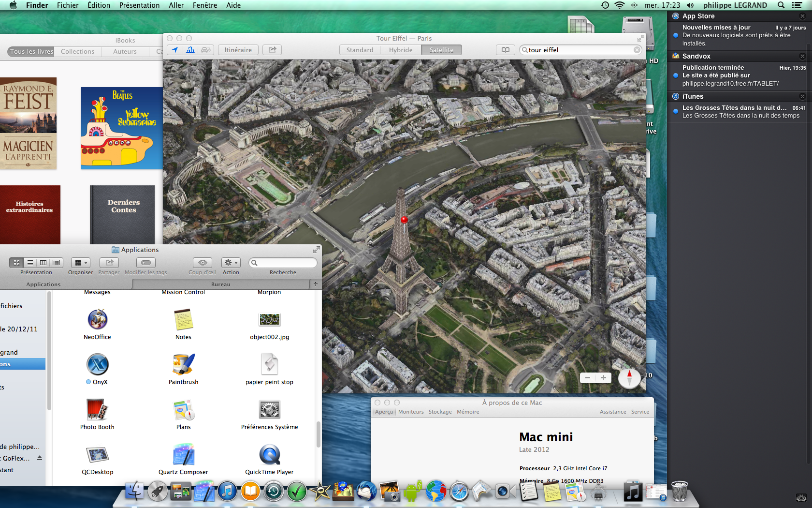The width and height of the screenshot is (812, 508).
Task: Click the Assistance link
Action: [x=613, y=412]
